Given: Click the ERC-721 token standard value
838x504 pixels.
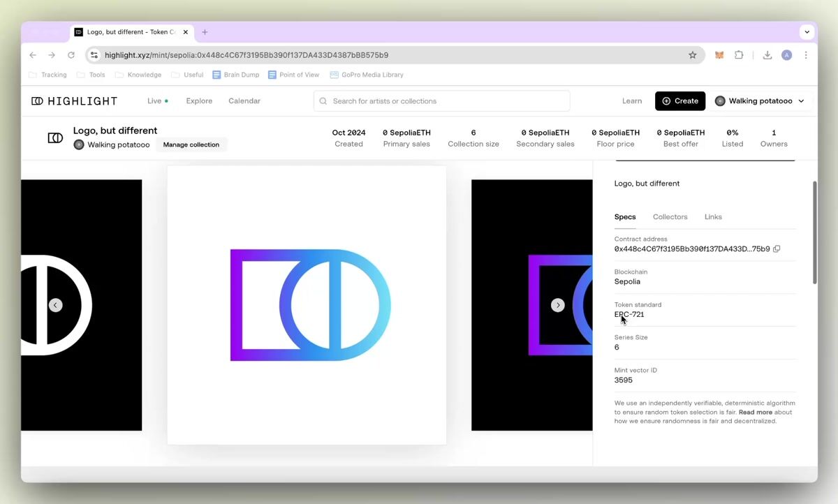Looking at the screenshot, I should (629, 315).
